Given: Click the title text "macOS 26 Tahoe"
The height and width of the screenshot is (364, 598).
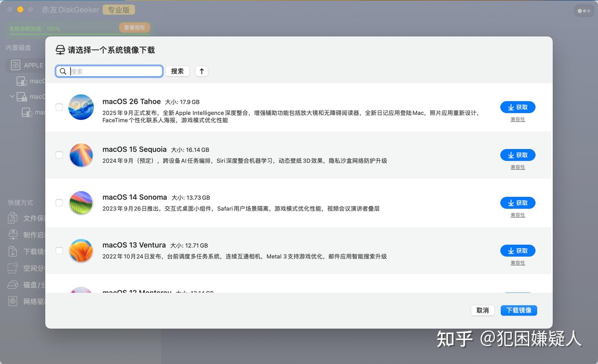Looking at the screenshot, I should point(132,102).
